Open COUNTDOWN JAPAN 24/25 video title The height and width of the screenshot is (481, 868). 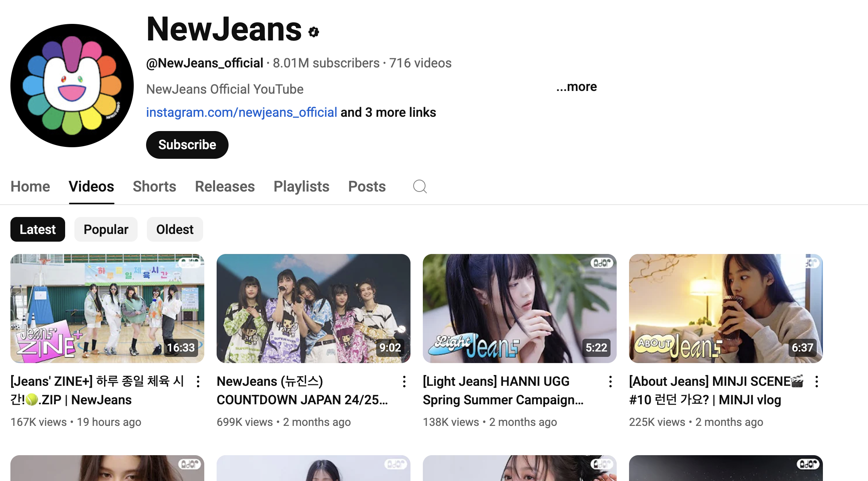click(x=303, y=390)
